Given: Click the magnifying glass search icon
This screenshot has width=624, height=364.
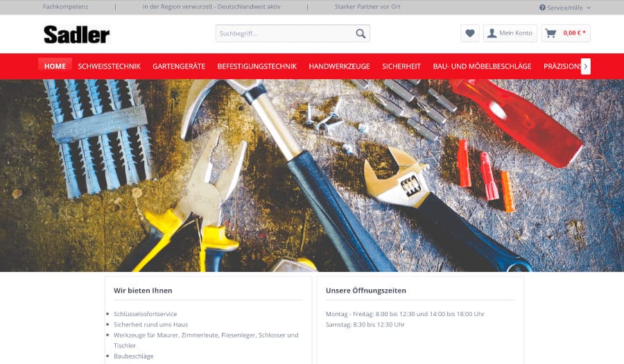Looking at the screenshot, I should [x=361, y=33].
